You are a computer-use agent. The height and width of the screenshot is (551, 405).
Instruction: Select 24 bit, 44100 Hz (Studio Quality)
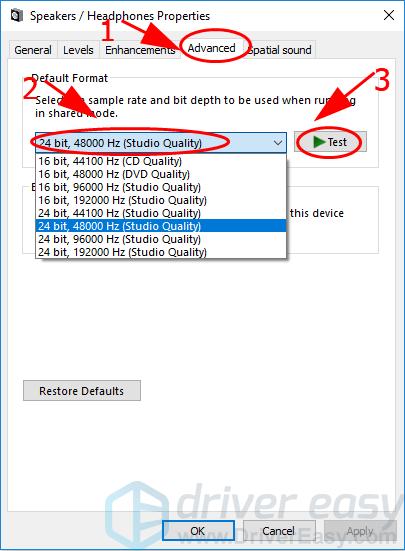click(161, 213)
